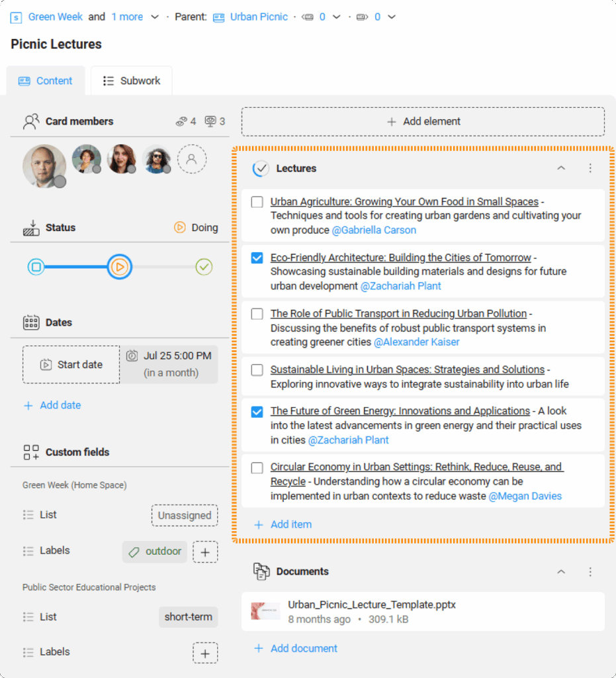Click the Doing marker on the status progress bar
This screenshot has height=678, width=616.
point(120,267)
